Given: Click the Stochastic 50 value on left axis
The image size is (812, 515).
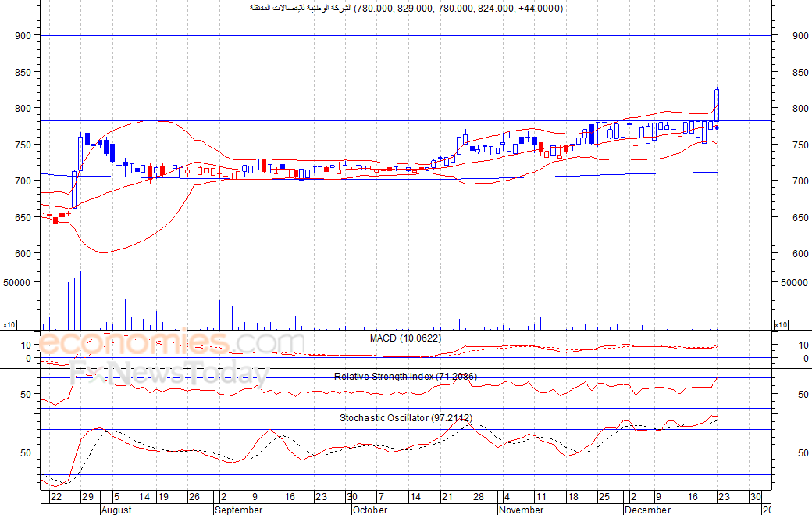Looking at the screenshot, I should 26,452.
